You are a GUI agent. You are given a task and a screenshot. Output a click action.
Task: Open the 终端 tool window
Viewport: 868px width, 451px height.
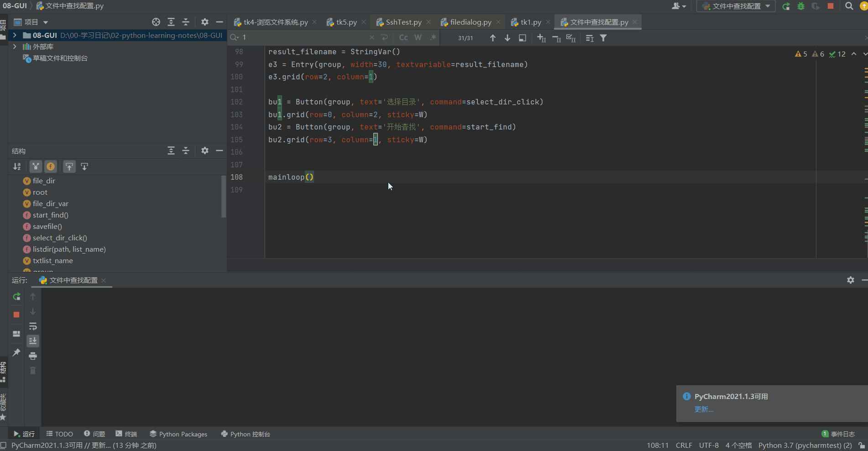tap(126, 434)
